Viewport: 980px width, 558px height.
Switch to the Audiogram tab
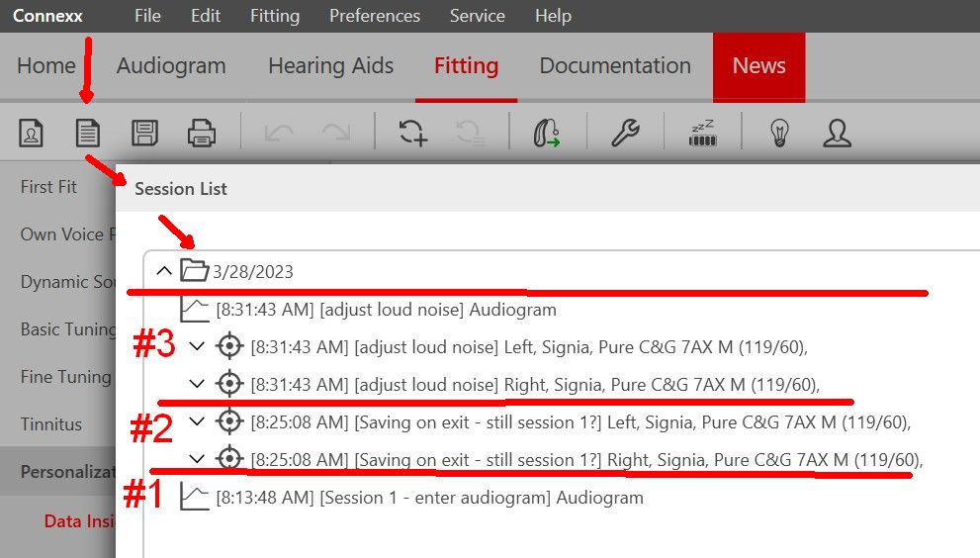click(171, 65)
